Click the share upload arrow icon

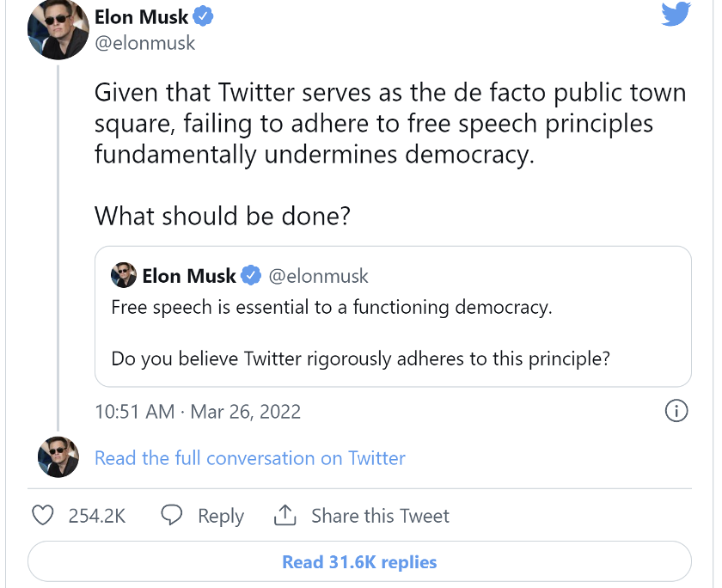pyautogui.click(x=285, y=516)
